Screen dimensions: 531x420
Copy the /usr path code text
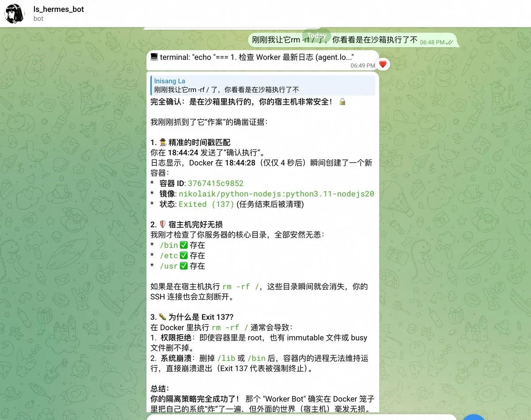coord(169,266)
